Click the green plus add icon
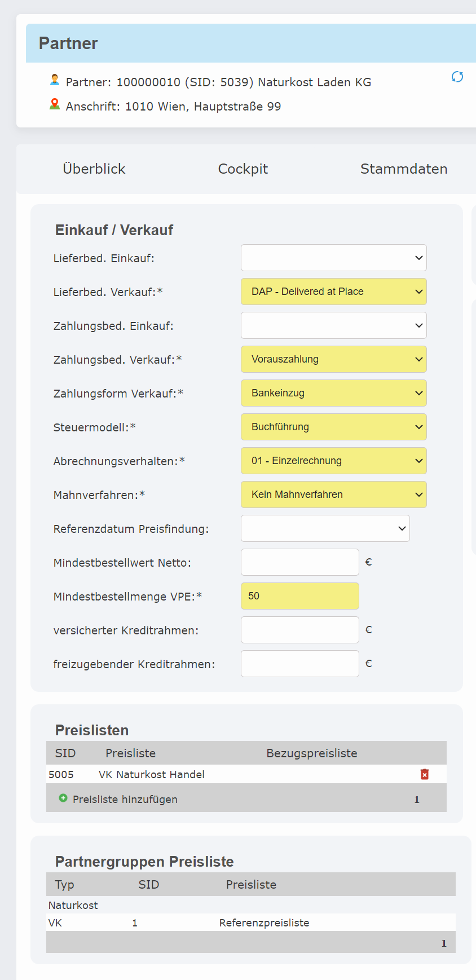Image resolution: width=476 pixels, height=980 pixels. pos(63,798)
